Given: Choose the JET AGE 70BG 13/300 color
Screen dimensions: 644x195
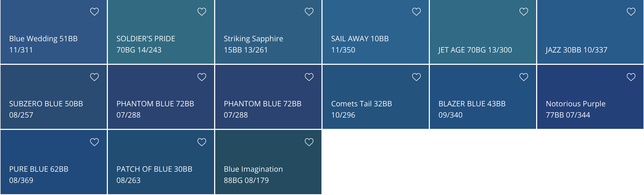Looking at the screenshot, I should (x=483, y=32).
